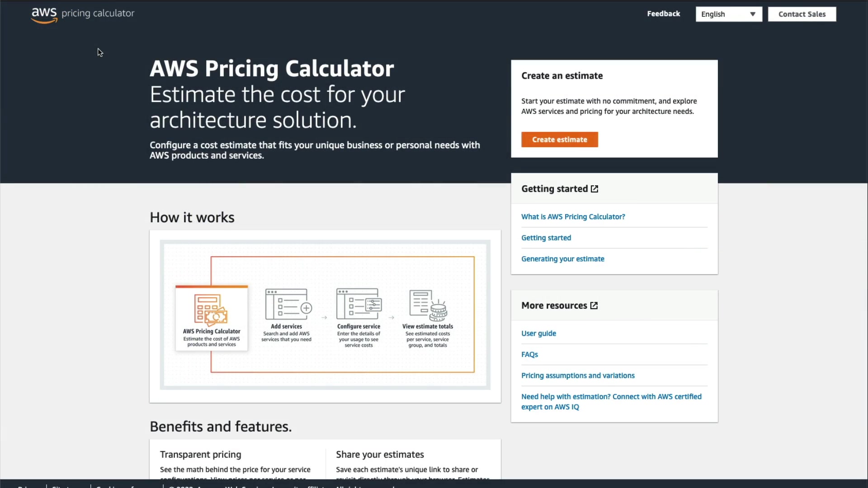
Task: Open Pricing assumptions and variations link
Action: pos(577,375)
